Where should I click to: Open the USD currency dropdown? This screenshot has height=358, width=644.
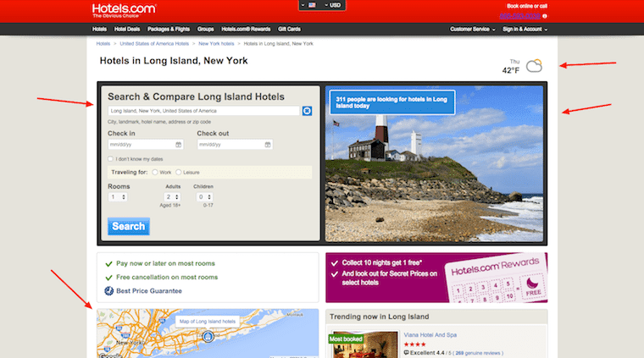click(x=333, y=5)
